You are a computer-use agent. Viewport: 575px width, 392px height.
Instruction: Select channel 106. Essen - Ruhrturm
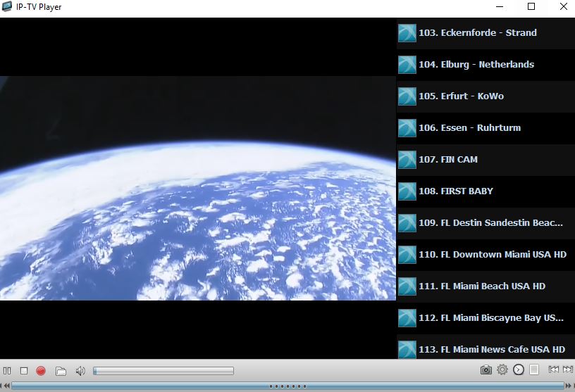point(486,128)
